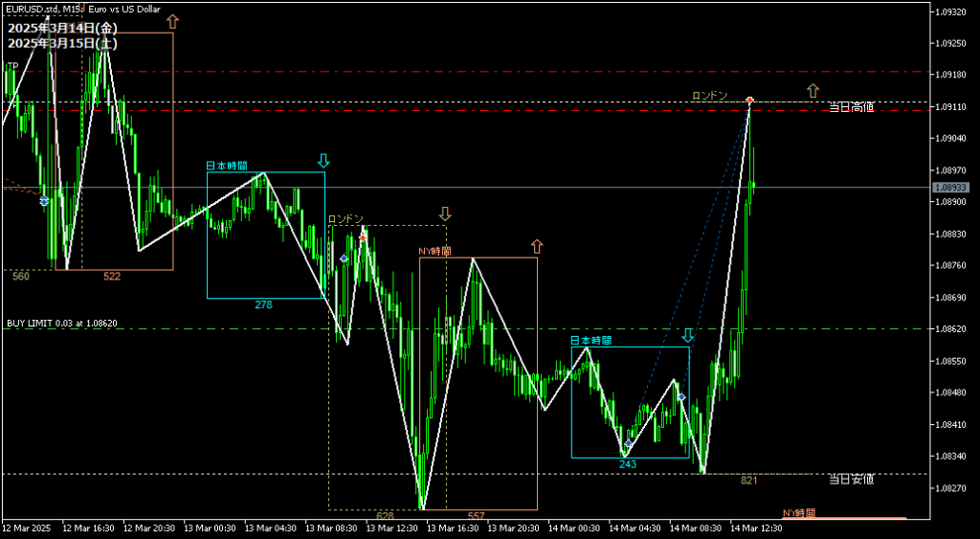Screen dimensions: 980x539
Task: Click the 14 Mar 12:30 time axis label
Action: point(755,528)
